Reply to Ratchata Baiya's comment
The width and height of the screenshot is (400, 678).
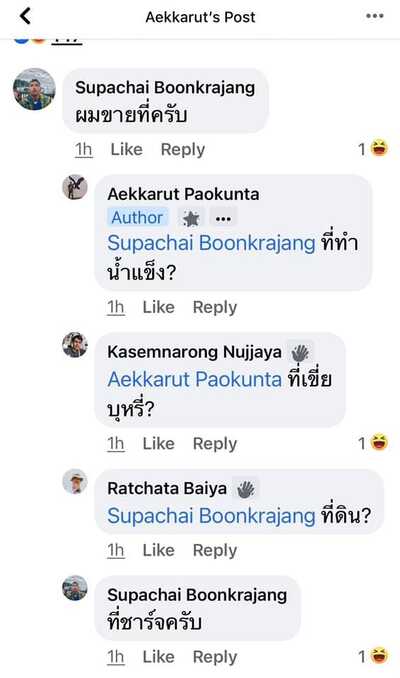pos(215,550)
